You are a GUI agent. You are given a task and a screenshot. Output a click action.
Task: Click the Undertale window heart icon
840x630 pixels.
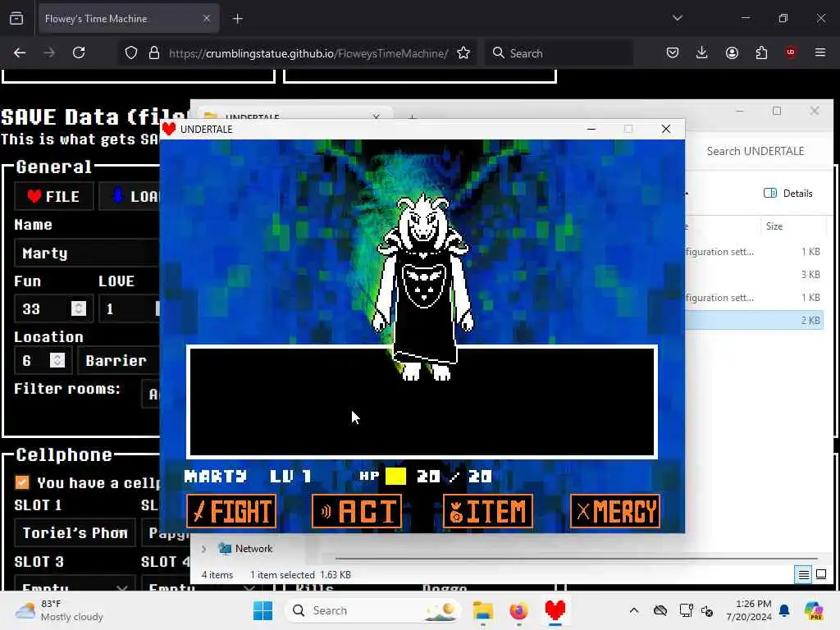[x=169, y=129]
